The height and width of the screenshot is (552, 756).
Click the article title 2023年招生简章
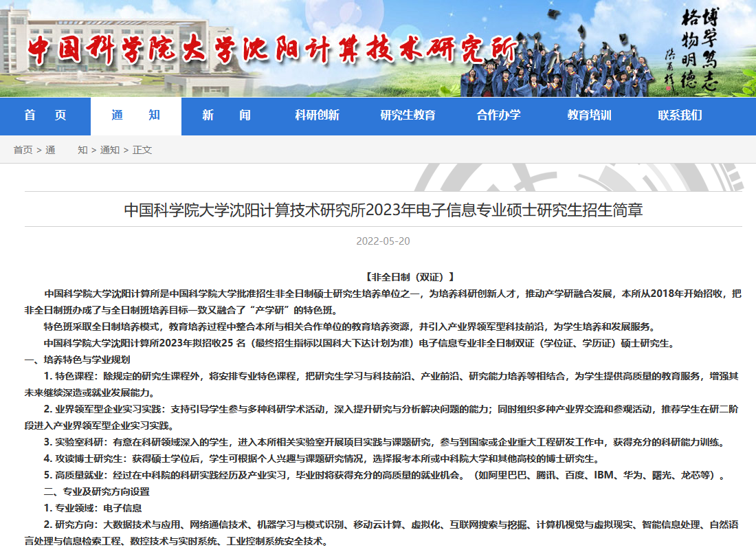(383, 210)
